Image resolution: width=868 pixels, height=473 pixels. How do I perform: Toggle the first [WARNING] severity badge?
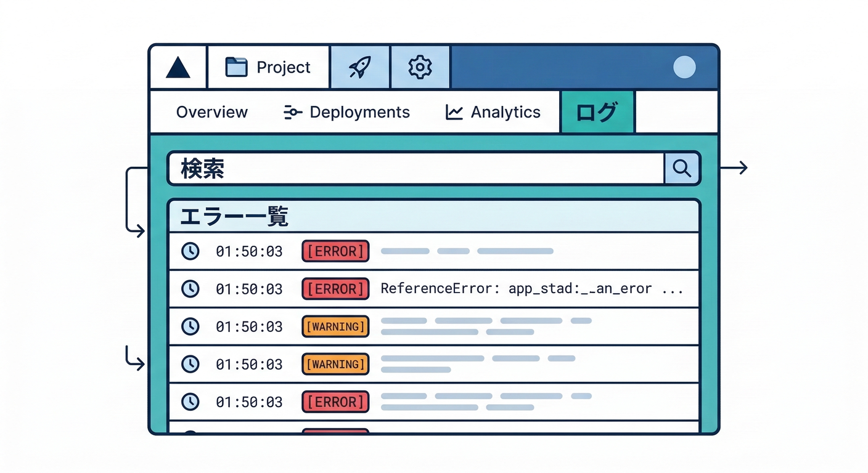[x=335, y=326]
